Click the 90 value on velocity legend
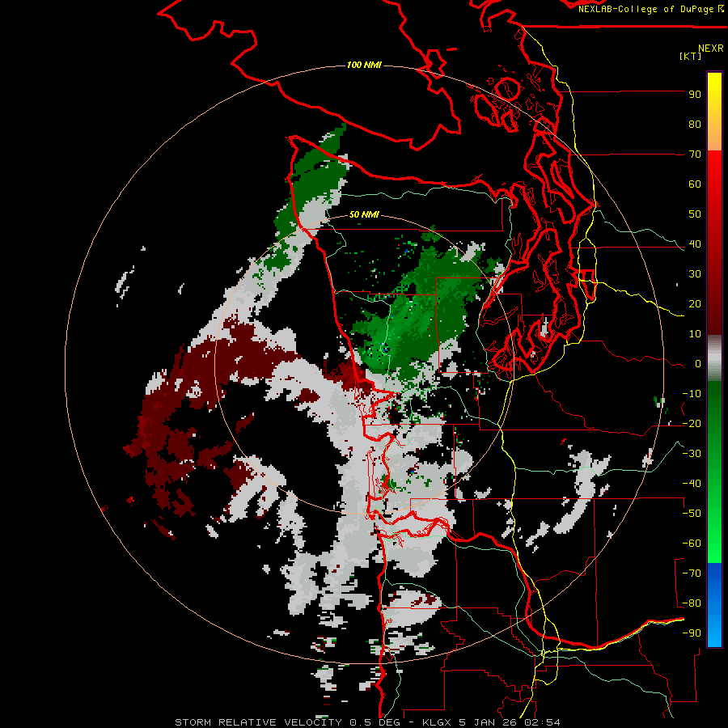The width and height of the screenshot is (728, 728). (695, 95)
